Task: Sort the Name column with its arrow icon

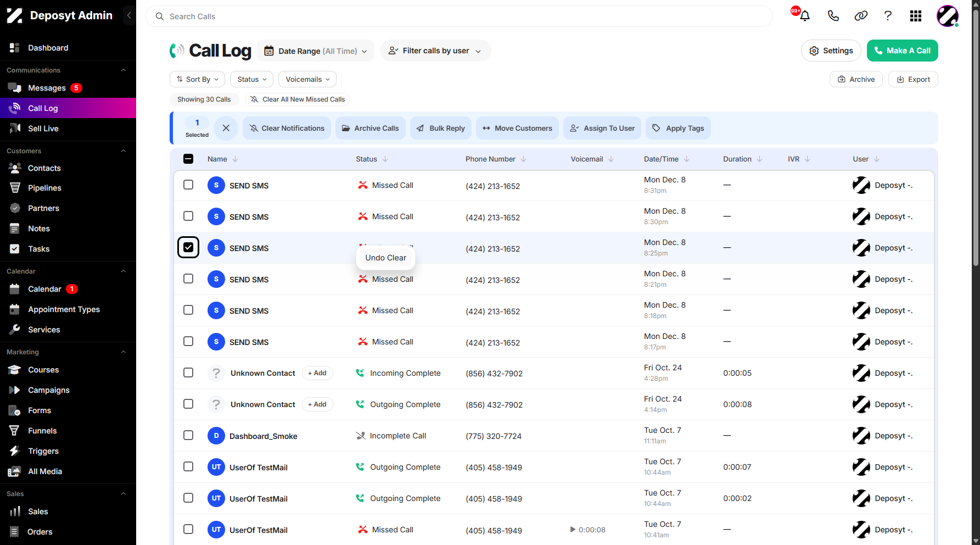Action: pos(235,159)
